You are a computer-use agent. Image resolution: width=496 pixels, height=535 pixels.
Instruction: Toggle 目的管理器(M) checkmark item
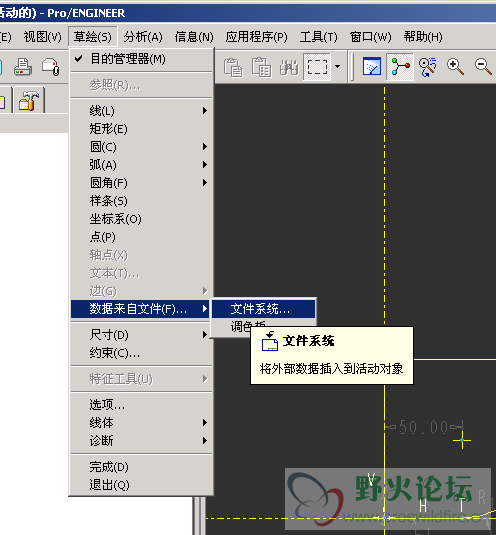[142, 59]
